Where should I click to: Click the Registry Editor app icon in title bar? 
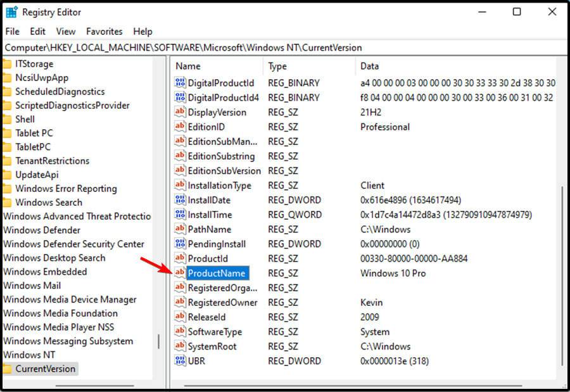[x=11, y=12]
